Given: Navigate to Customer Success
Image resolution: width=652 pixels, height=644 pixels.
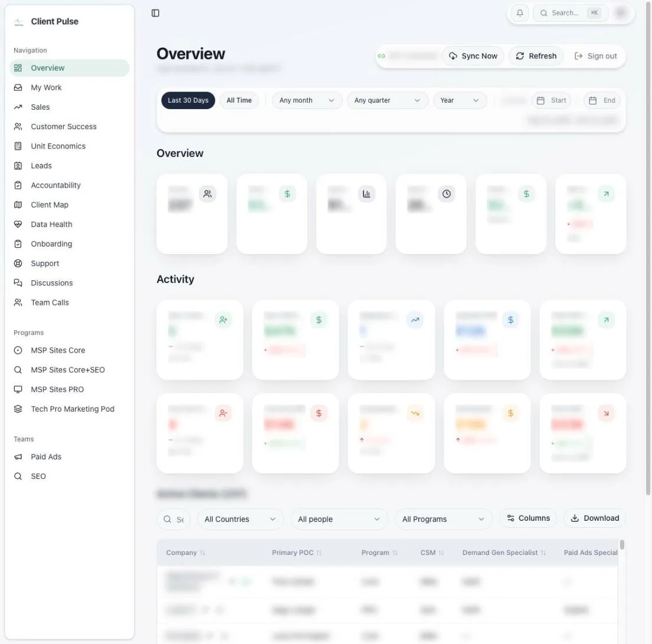Looking at the screenshot, I should 70,126.
